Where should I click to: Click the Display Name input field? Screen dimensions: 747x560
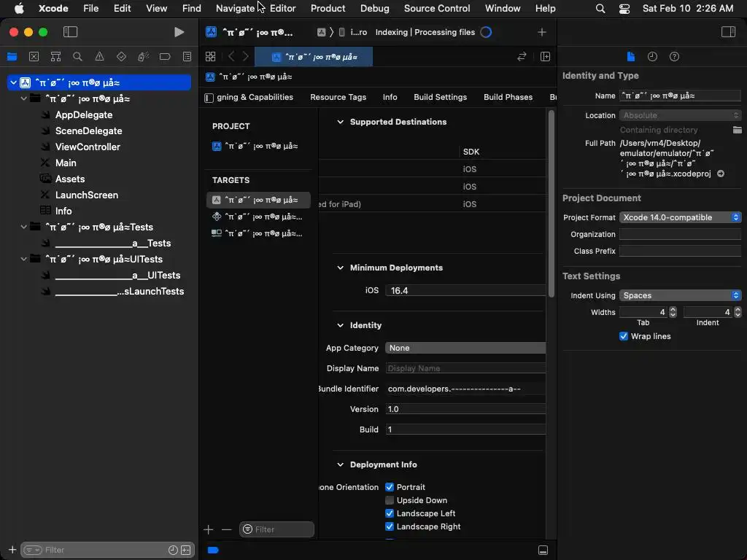point(465,368)
